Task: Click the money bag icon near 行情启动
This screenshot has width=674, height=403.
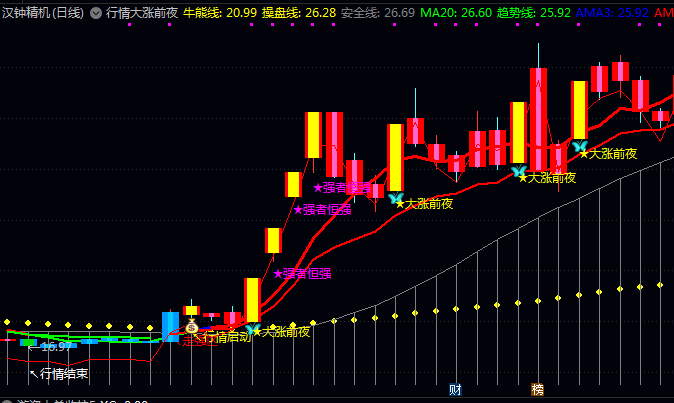Action: click(191, 326)
